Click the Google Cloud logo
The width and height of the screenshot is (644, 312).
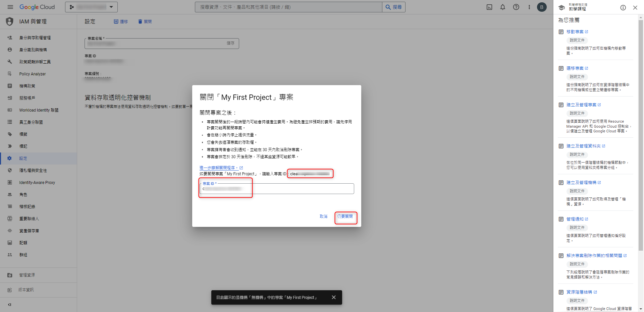37,7
